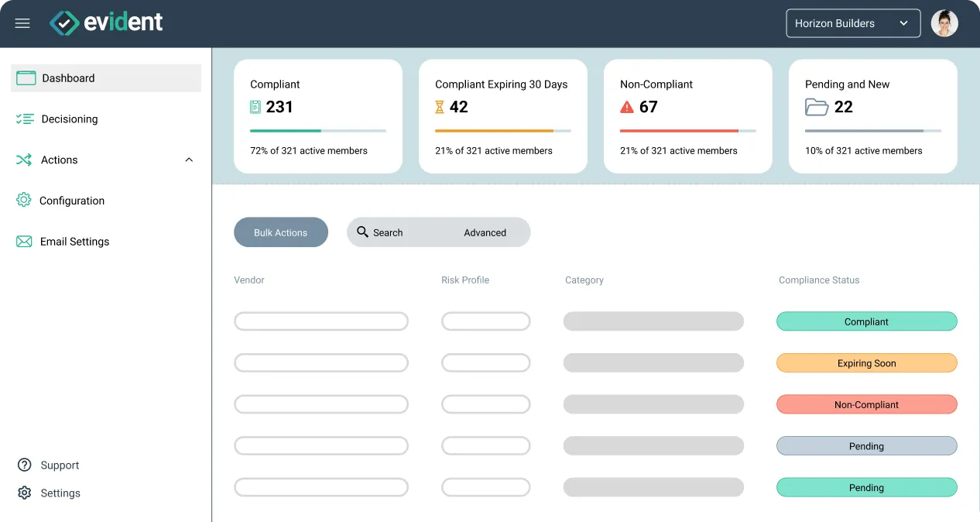980x522 pixels.
Task: Open the Advanced search options
Action: pos(485,232)
